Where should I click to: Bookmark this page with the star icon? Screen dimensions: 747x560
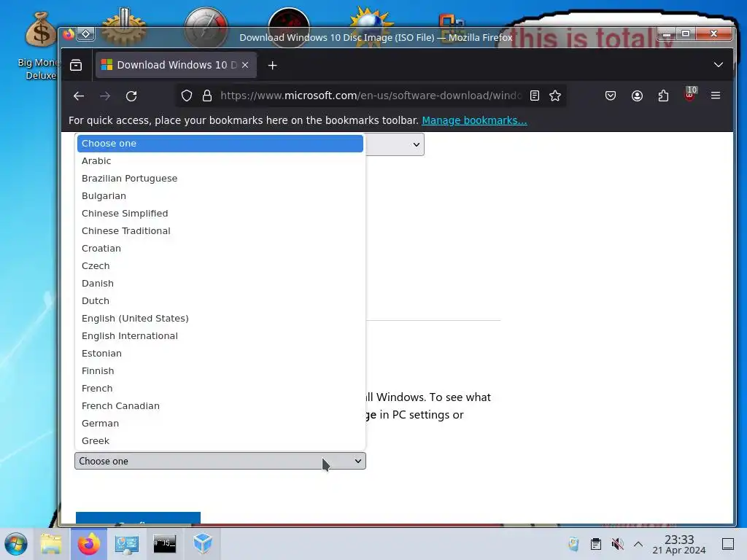pyautogui.click(x=555, y=96)
